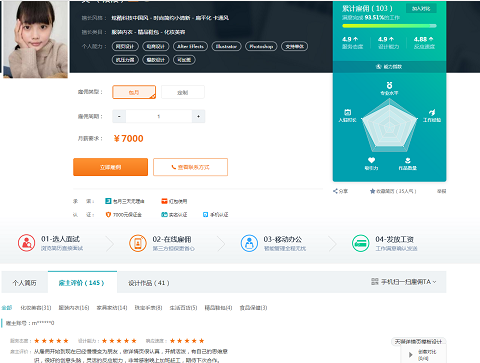Screen dimensions: 480x363
Task: Click the professional level medal icon
Action: (x=389, y=85)
